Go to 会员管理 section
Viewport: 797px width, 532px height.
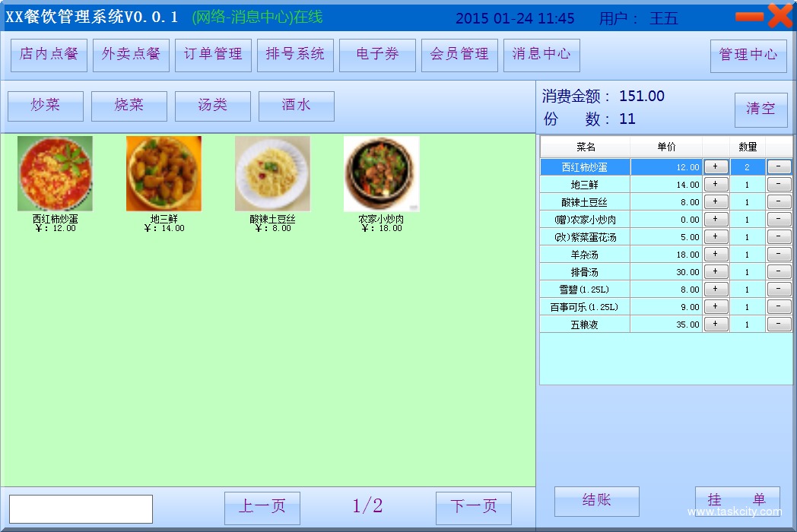coord(459,55)
